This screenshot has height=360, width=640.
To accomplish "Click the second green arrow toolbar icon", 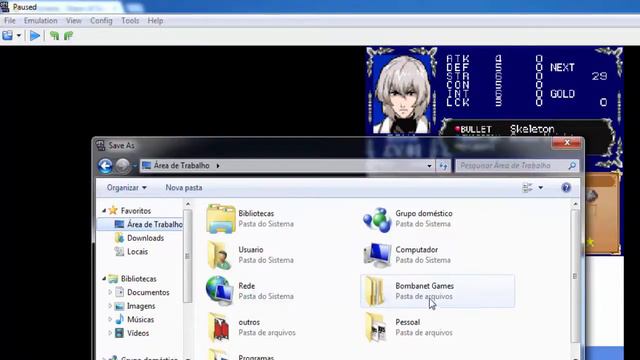I will click(x=68, y=36).
